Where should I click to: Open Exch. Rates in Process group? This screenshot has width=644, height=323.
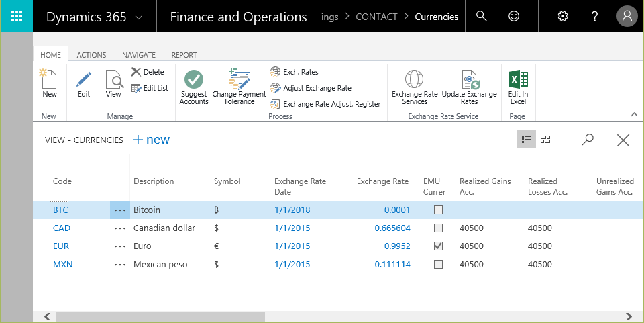(x=294, y=72)
